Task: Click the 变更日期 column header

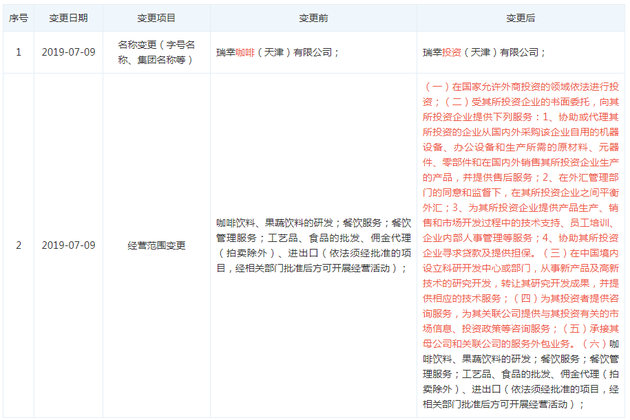Action: [x=68, y=18]
